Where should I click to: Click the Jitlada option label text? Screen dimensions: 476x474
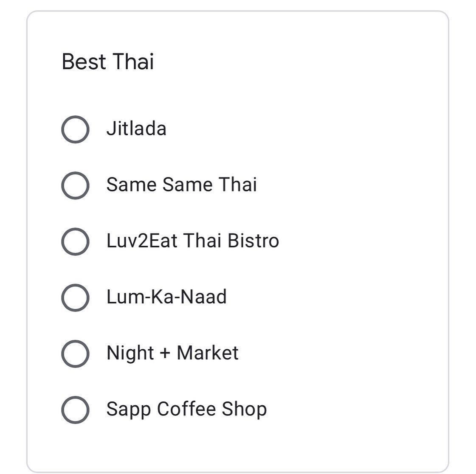click(x=136, y=129)
